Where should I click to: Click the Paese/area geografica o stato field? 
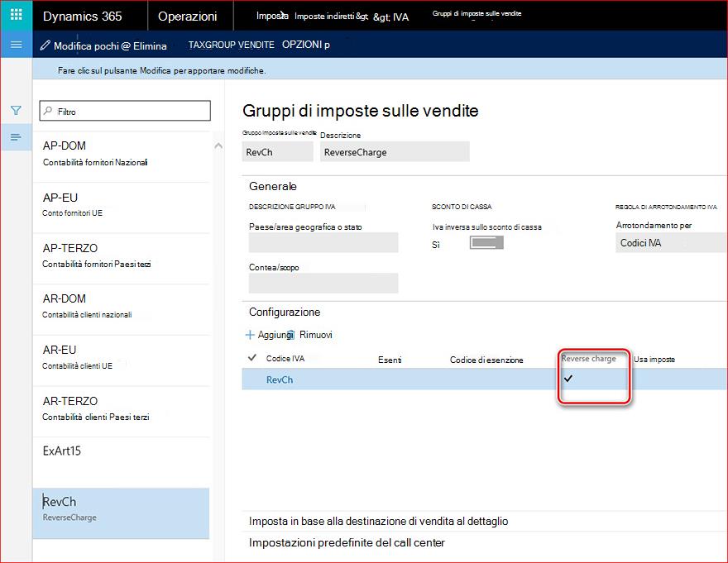[323, 242]
